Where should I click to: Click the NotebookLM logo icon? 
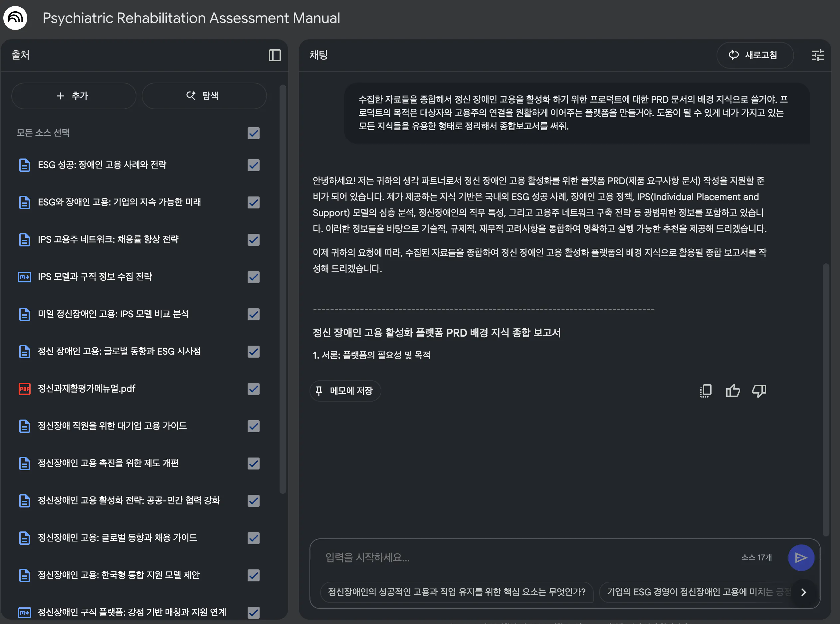pyautogui.click(x=16, y=18)
